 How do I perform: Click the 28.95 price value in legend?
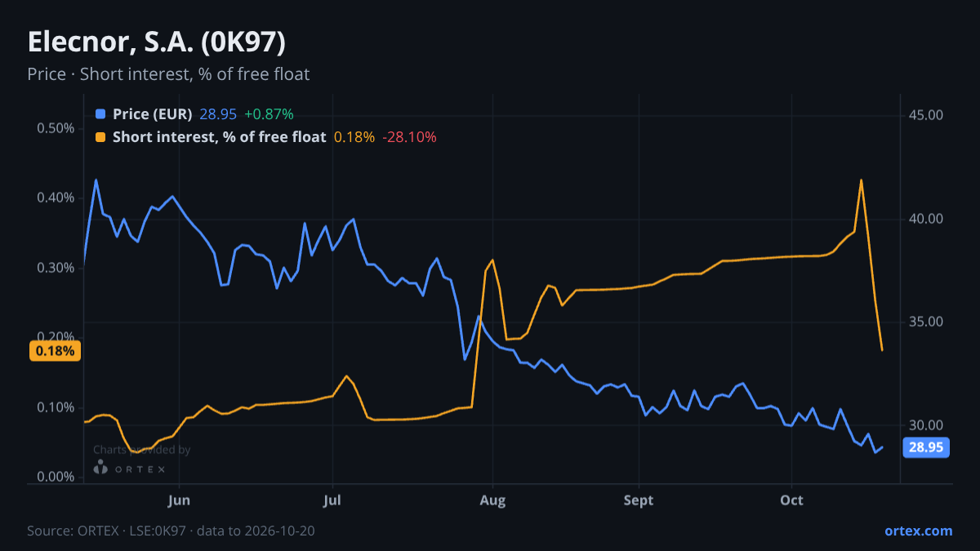point(218,114)
